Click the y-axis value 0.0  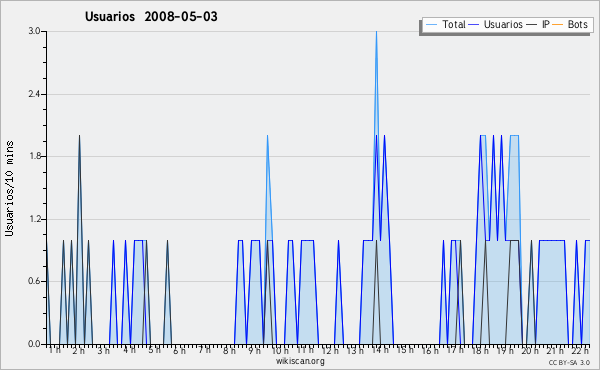[x=34, y=344]
